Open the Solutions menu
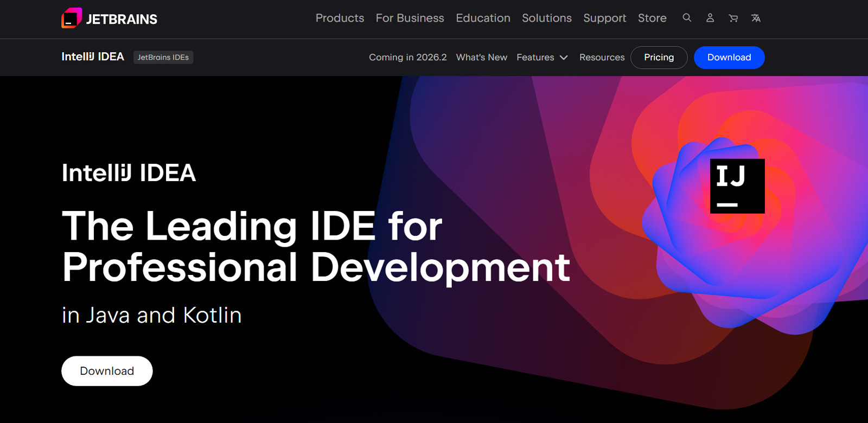This screenshot has width=868, height=423. pos(546,18)
